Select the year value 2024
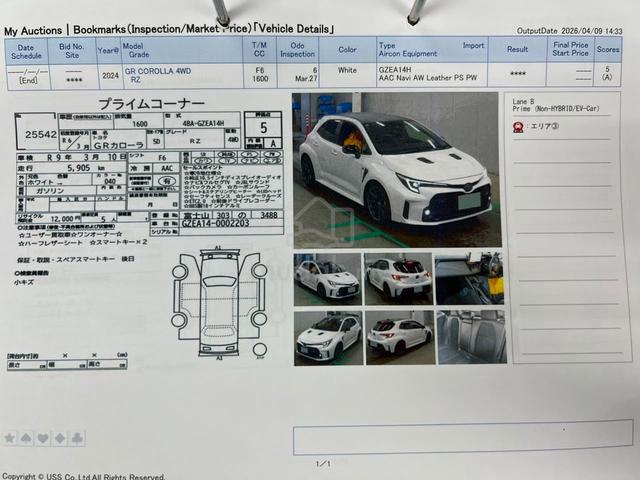The image size is (640, 480). coord(110,76)
